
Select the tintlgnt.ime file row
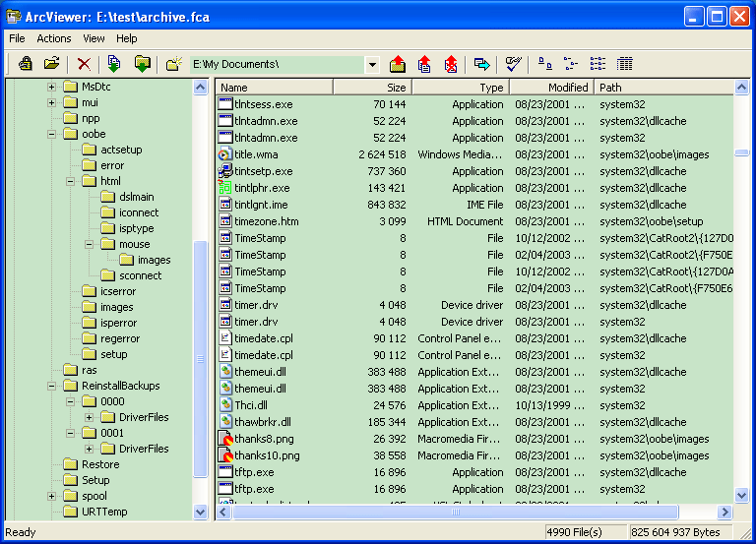click(474, 205)
